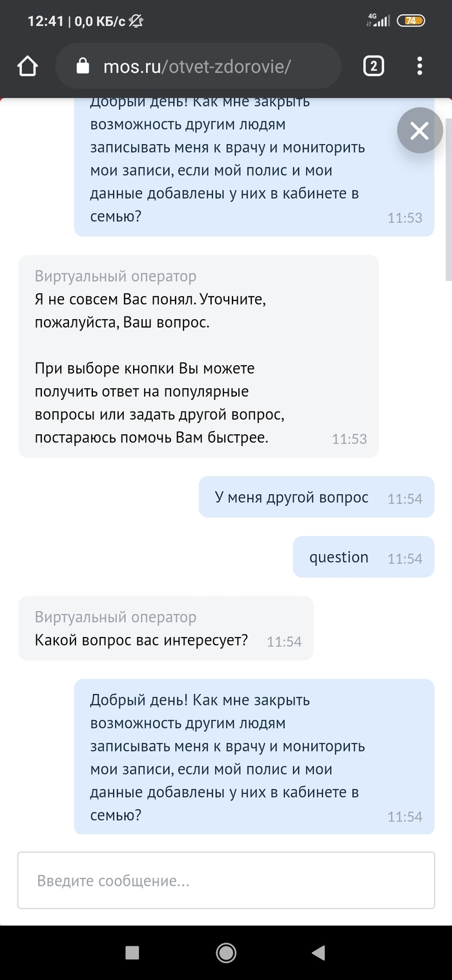The width and height of the screenshot is (452, 980).
Task: Open the Chrome three-dot menu
Action: pos(420,66)
